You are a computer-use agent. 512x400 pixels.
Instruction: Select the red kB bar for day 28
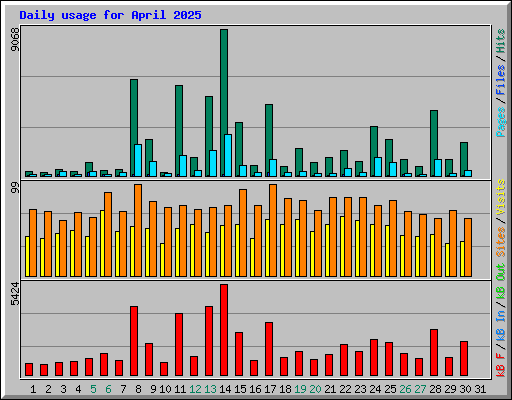click(434, 352)
